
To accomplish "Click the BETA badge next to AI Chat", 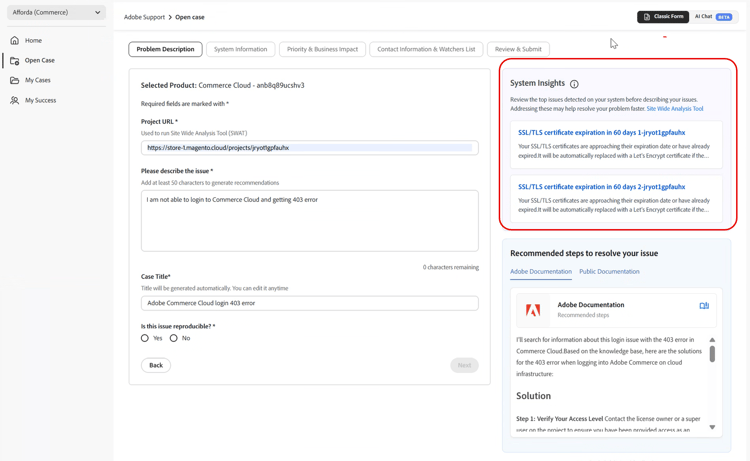I will point(724,17).
